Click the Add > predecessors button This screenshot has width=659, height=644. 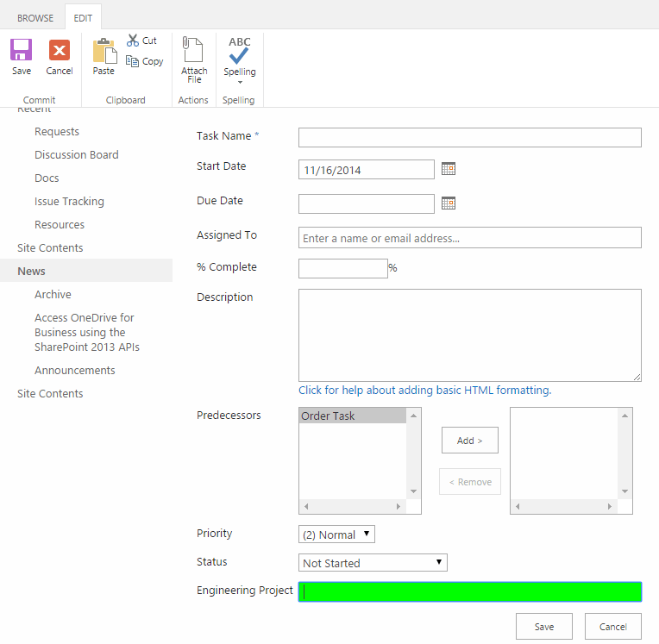[469, 441]
